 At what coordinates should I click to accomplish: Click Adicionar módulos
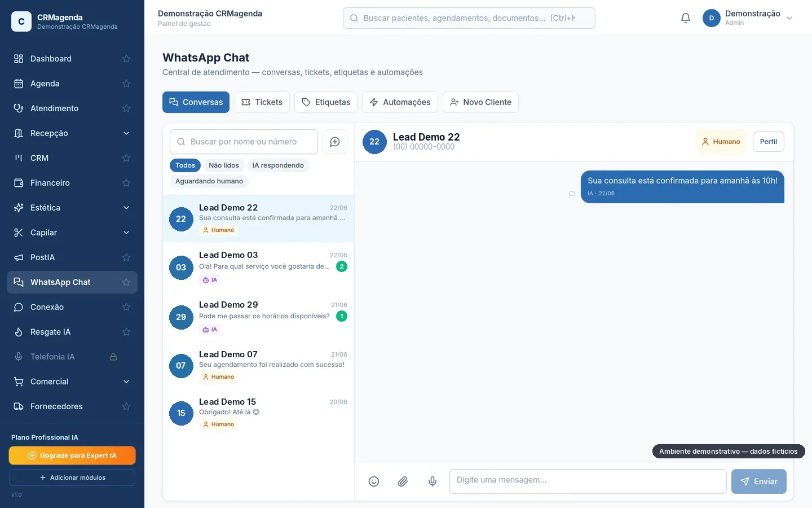click(72, 478)
